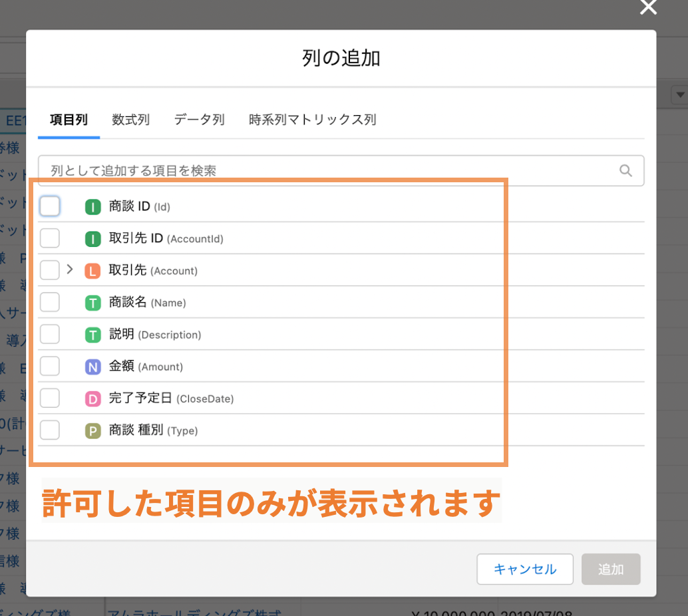Check the 商談 ID (Id) checkbox
This screenshot has width=688, height=616.
point(50,206)
